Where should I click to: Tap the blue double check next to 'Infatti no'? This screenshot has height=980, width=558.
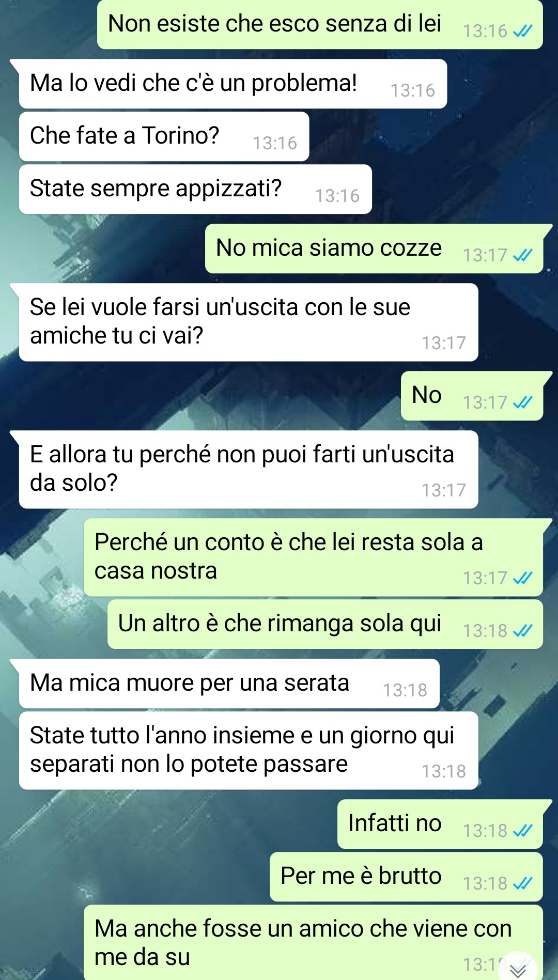click(522, 831)
